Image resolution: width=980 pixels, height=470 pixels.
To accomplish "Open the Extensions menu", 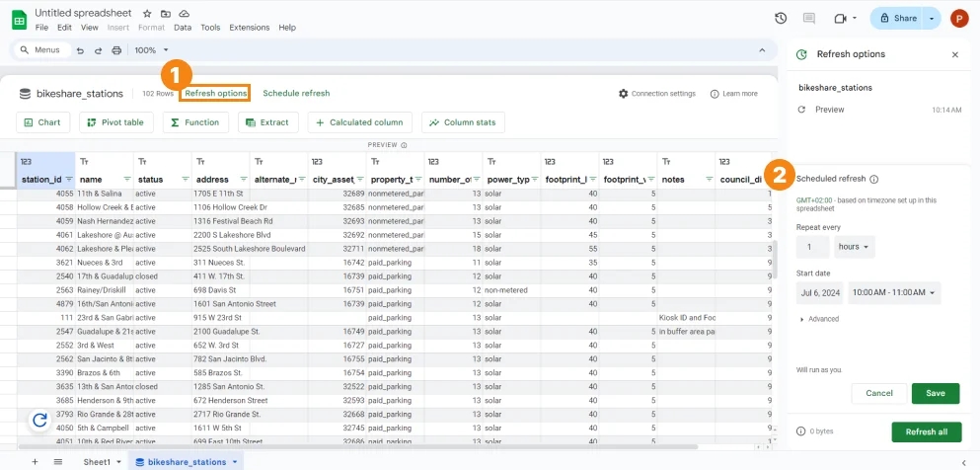I will click(250, 28).
